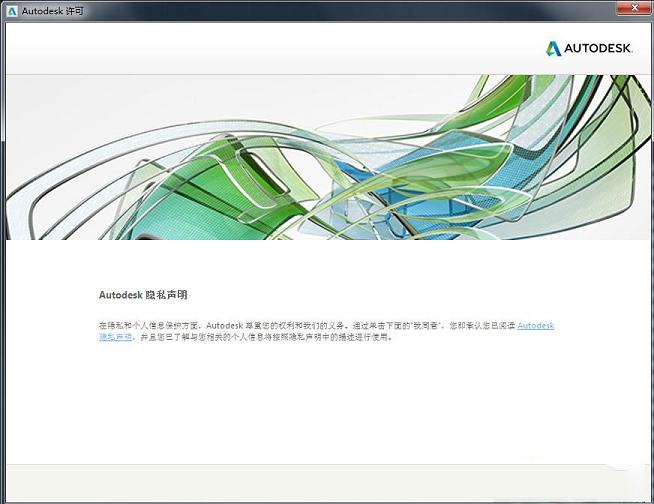Click the first line of the privacy paragraph
Viewport: 654px width, 504px height.
click(300, 325)
